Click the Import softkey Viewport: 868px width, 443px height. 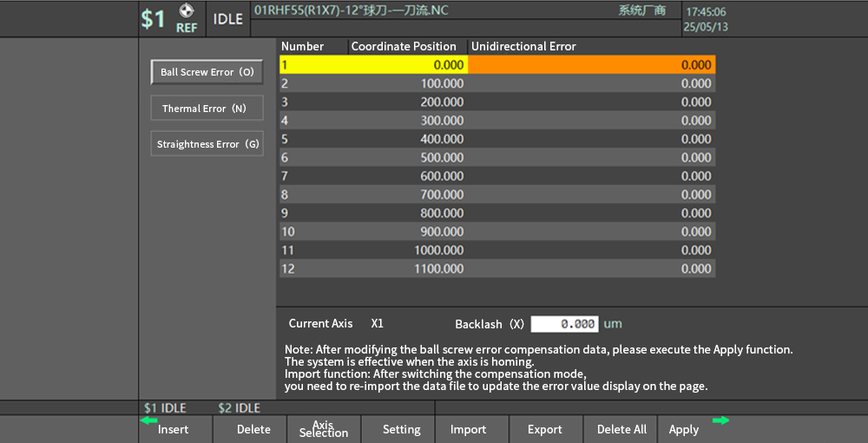pos(468,429)
